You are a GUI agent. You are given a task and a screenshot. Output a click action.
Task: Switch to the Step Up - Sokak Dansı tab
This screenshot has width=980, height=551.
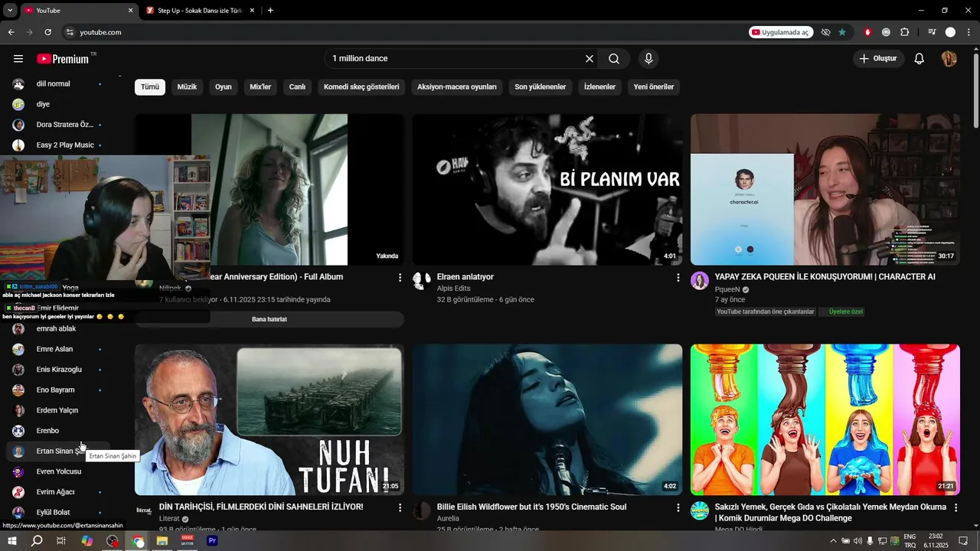pos(199,11)
